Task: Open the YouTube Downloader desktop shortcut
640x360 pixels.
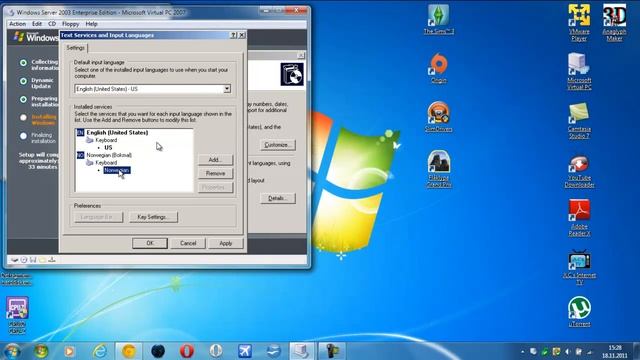Action: point(579,171)
